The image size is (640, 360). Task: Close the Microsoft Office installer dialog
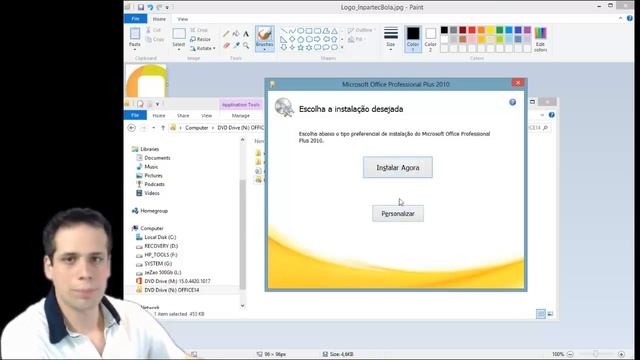[x=518, y=83]
